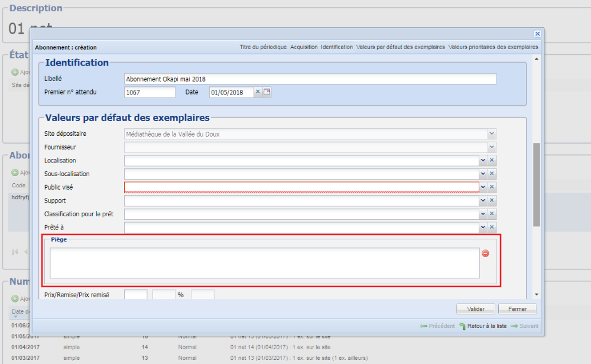591x364 pixels.
Task: Click the calendar picker icon beside Date
Action: [267, 92]
